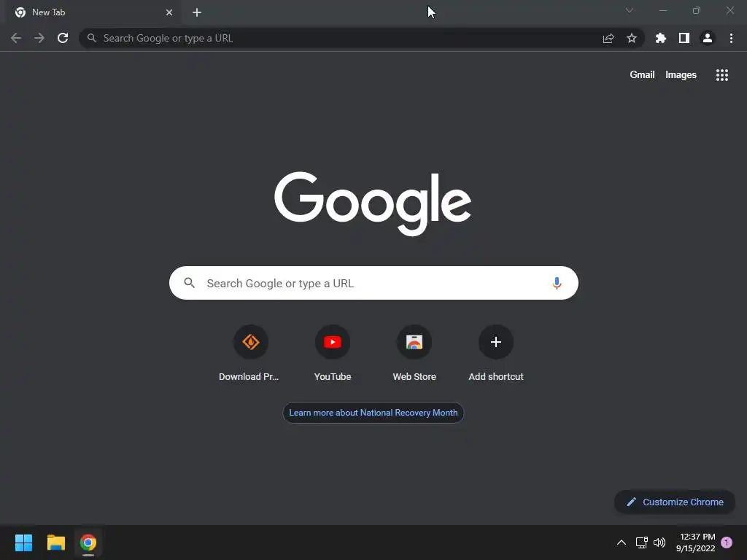Open the clock showing 12:37 PM

click(x=695, y=542)
